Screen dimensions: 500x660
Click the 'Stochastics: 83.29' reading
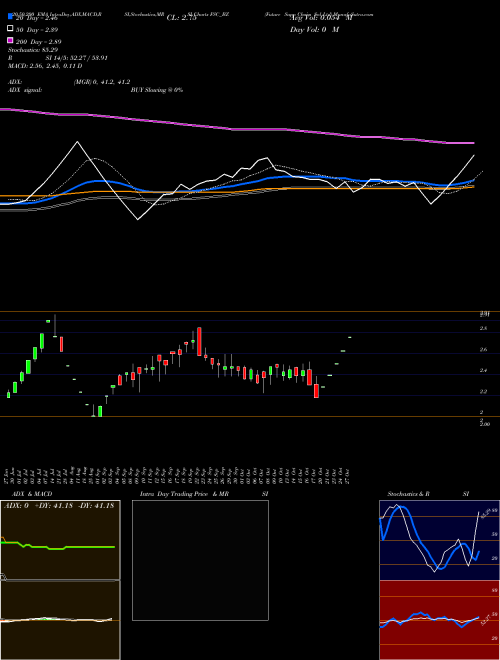pos(33,50)
